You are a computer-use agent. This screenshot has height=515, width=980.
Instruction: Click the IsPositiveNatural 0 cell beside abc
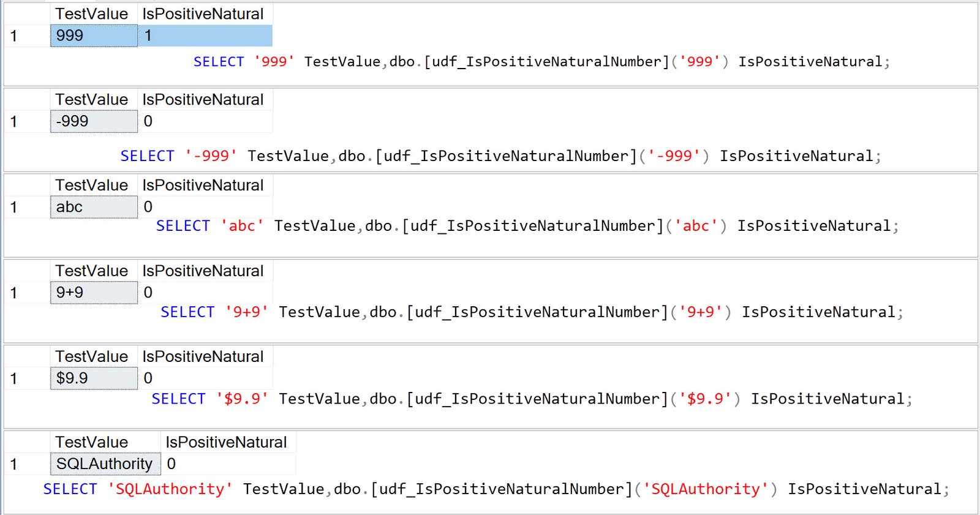pos(205,207)
